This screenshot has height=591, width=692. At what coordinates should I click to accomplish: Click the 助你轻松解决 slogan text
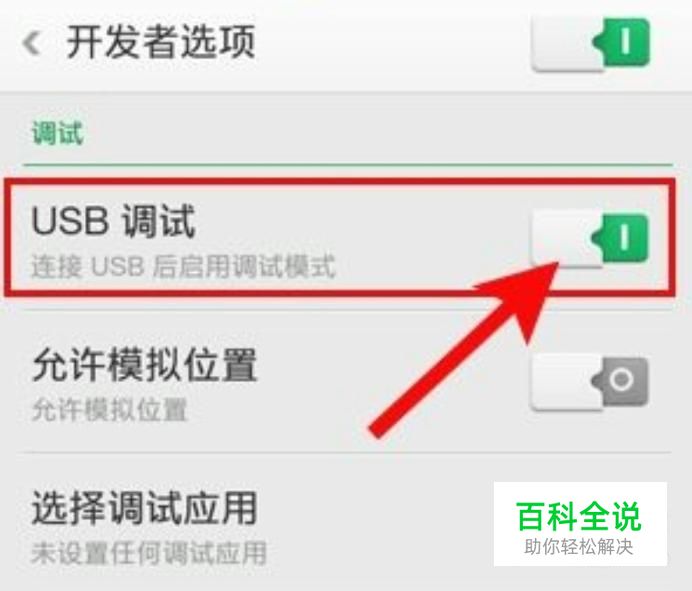(579, 547)
